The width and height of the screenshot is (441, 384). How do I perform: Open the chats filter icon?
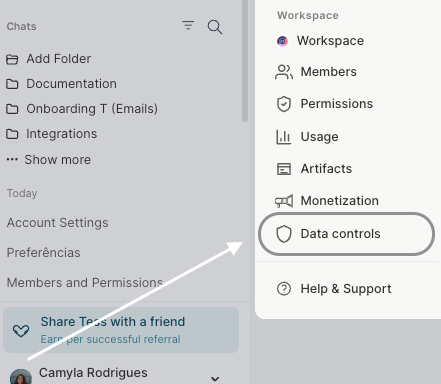click(x=188, y=25)
